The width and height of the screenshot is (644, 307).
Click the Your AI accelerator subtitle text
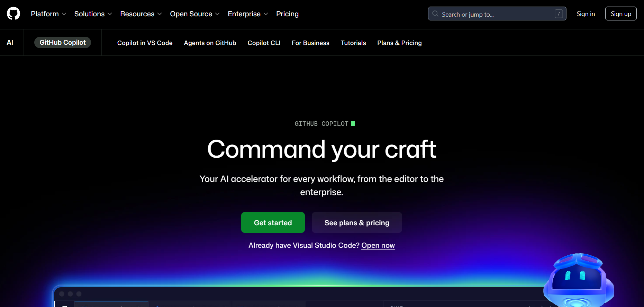[x=322, y=185]
